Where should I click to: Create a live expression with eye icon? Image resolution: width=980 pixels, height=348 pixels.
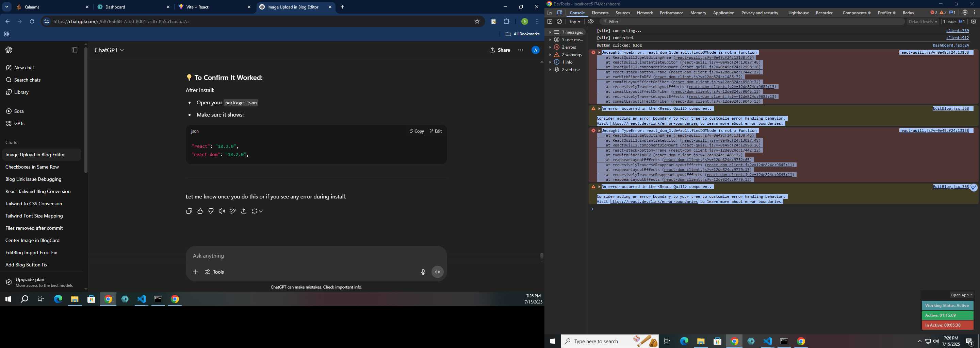pyautogui.click(x=590, y=22)
